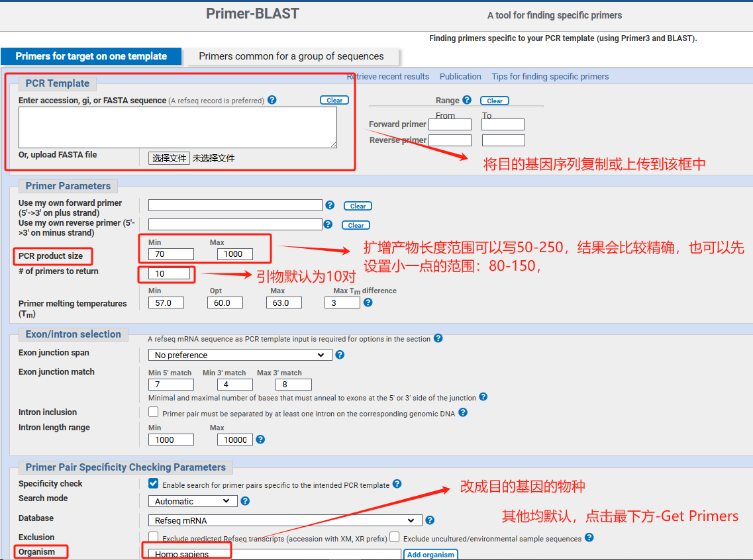This screenshot has width=753, height=560.
Task: Click PCR product size Max field
Action: [235, 254]
